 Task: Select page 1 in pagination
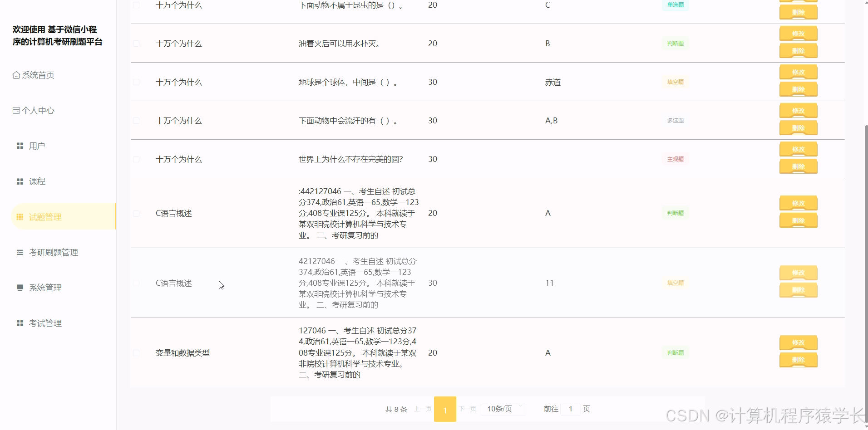tap(445, 409)
